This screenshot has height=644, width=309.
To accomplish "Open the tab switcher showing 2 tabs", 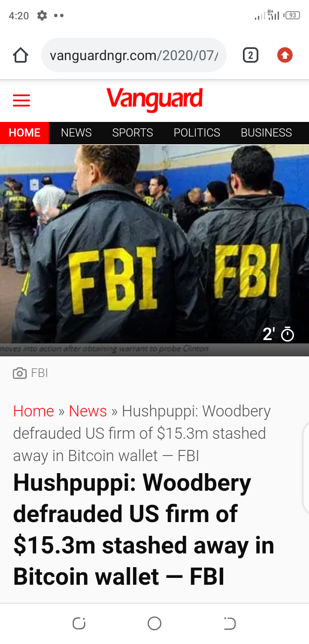I will (x=251, y=55).
